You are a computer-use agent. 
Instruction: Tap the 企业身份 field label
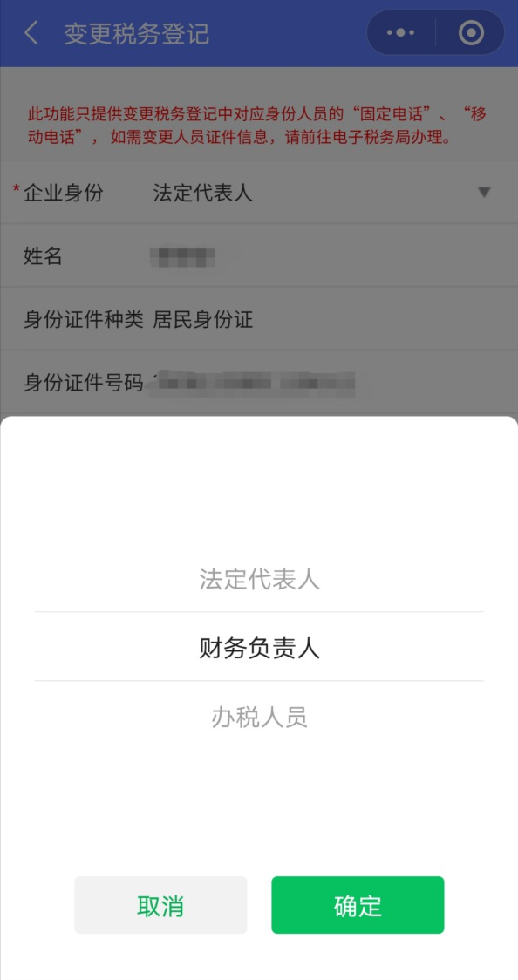(x=63, y=194)
